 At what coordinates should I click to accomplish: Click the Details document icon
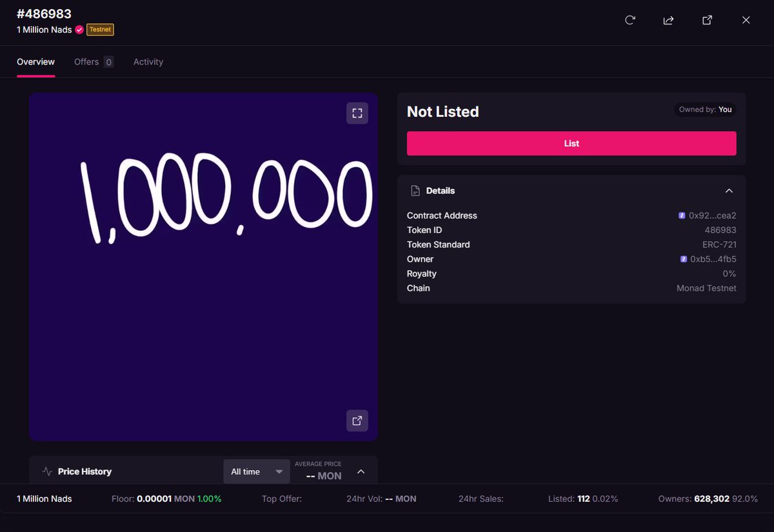coord(415,191)
